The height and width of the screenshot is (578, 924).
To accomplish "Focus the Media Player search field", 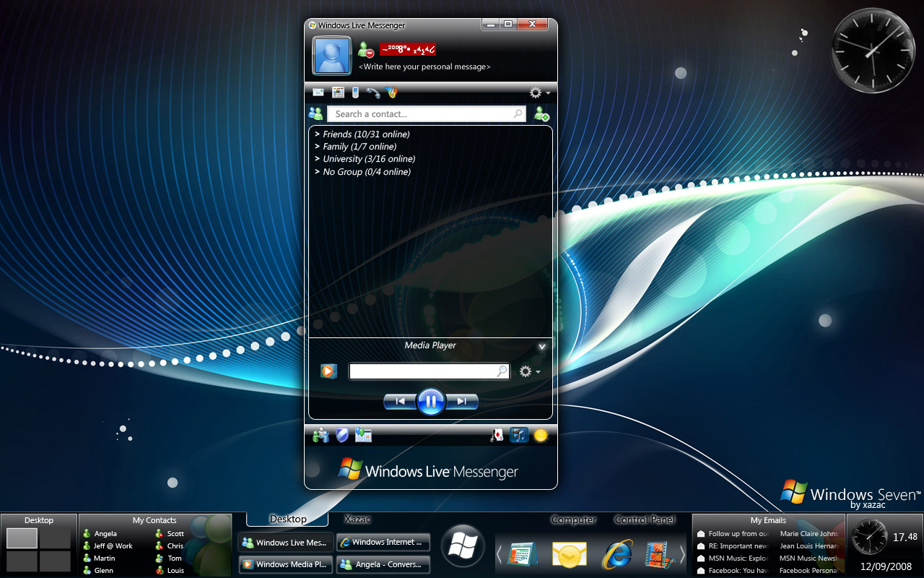I will point(430,371).
